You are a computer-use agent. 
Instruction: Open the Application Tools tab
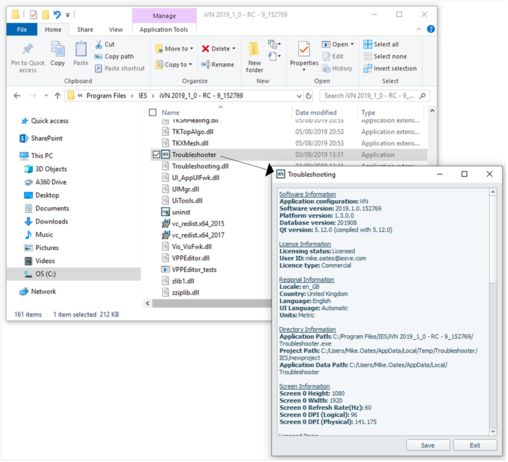click(164, 30)
